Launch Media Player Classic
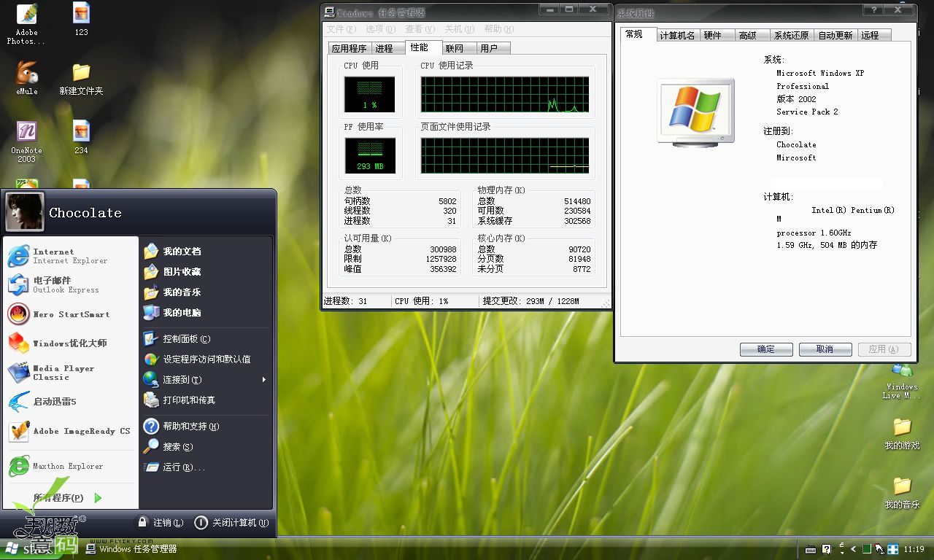The image size is (934, 560). [x=70, y=373]
